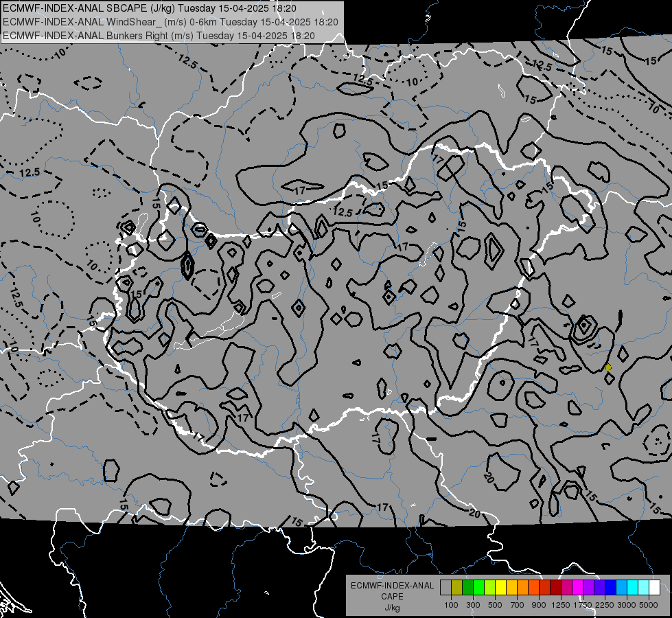Select the 2250 legend scale label

pyautogui.click(x=605, y=605)
